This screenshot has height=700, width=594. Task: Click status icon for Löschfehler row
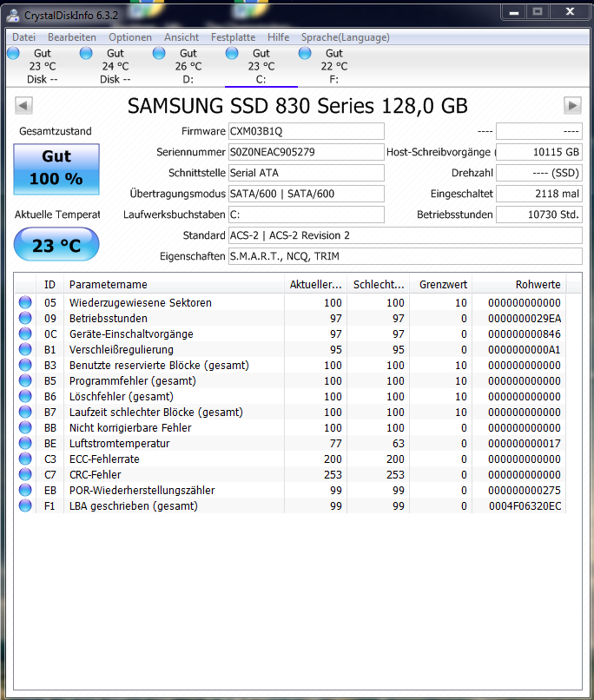(x=25, y=396)
